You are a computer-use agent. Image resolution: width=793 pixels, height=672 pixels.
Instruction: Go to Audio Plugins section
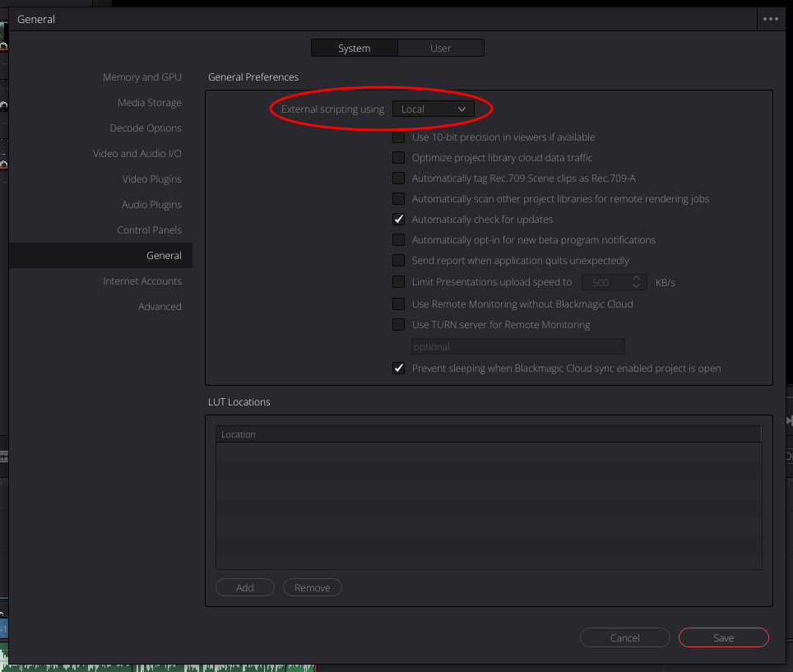[151, 204]
